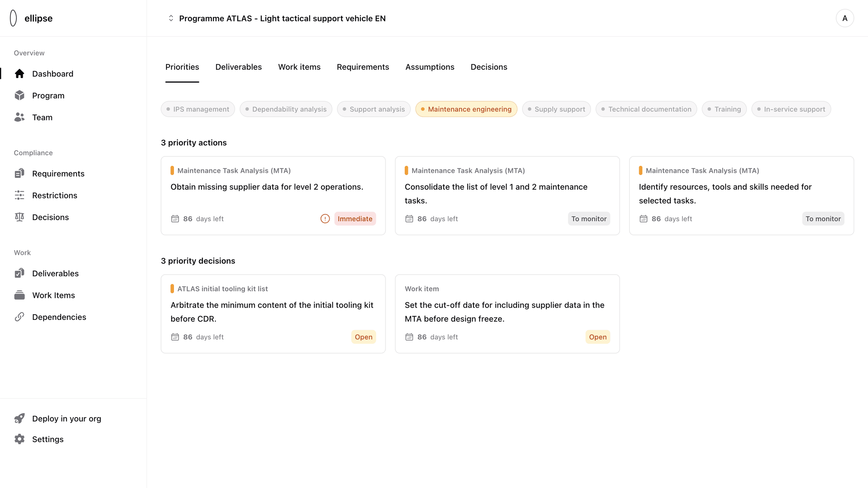Click 'ATLAS initial tooling kit list' label
Viewport: 868px width, 488px height.
pos(222,288)
